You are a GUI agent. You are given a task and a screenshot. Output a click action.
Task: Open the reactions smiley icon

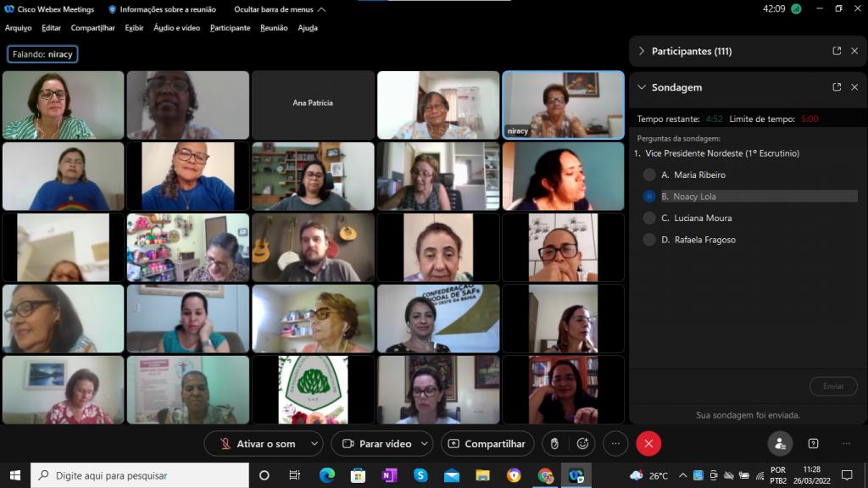click(x=582, y=443)
